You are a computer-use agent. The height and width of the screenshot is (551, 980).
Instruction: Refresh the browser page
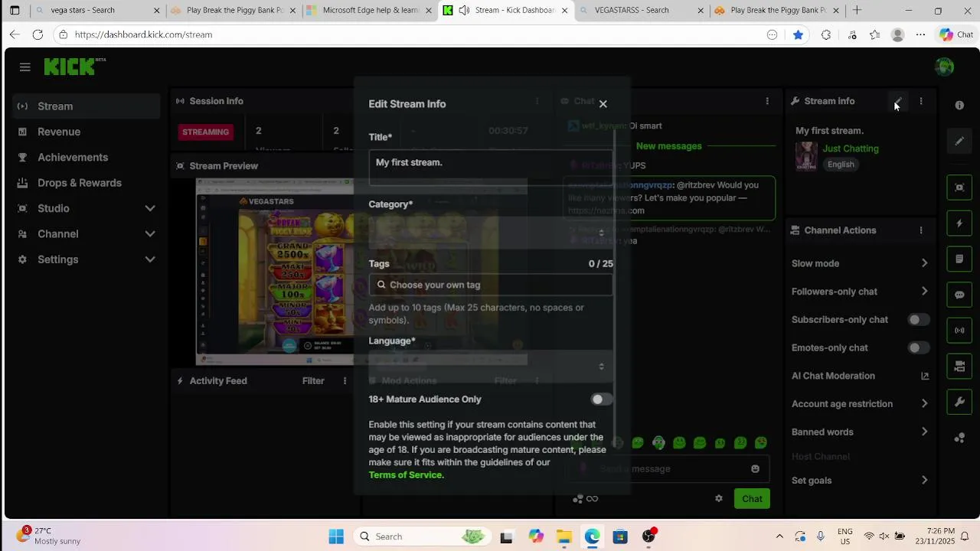pyautogui.click(x=38, y=34)
